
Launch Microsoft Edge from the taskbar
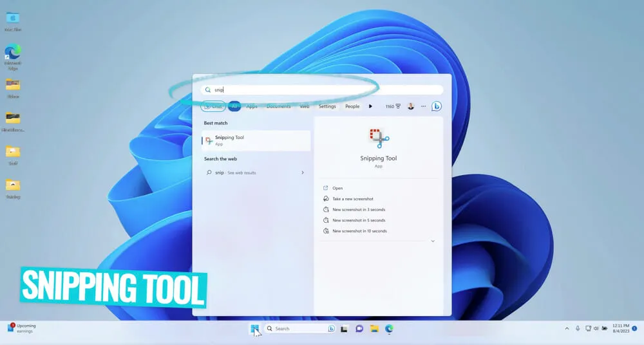pyautogui.click(x=389, y=329)
